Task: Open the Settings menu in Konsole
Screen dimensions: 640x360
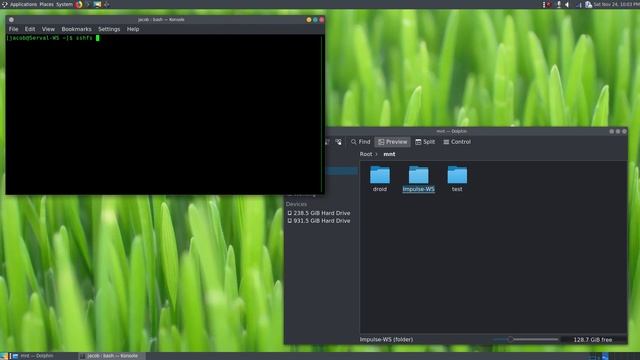Action: click(109, 29)
